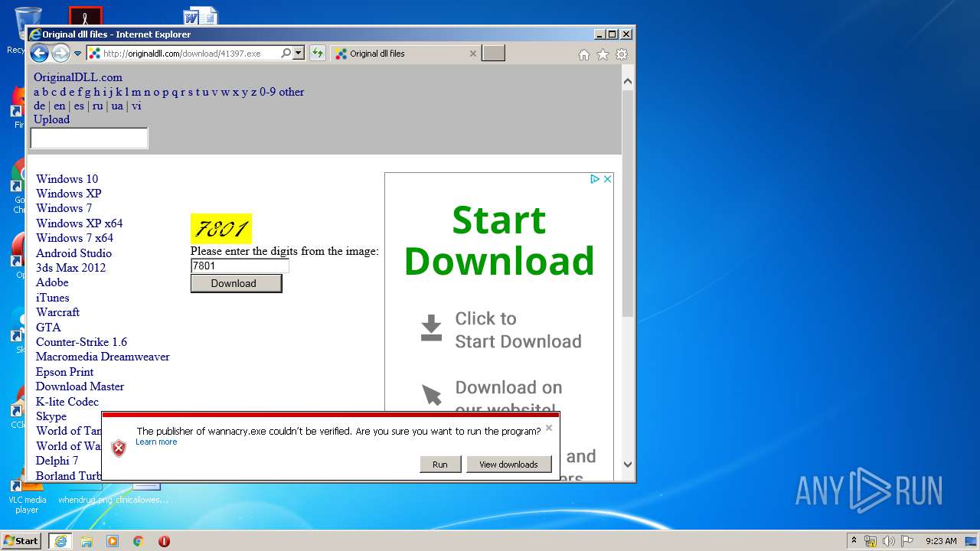
Task: Open the Action Center flag icon
Action: [907, 541]
